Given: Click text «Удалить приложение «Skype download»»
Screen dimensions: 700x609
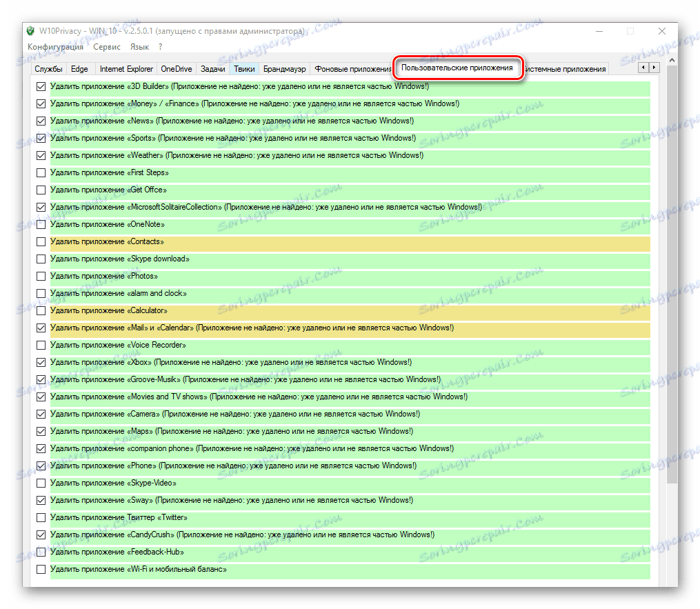Looking at the screenshot, I should (x=119, y=259).
